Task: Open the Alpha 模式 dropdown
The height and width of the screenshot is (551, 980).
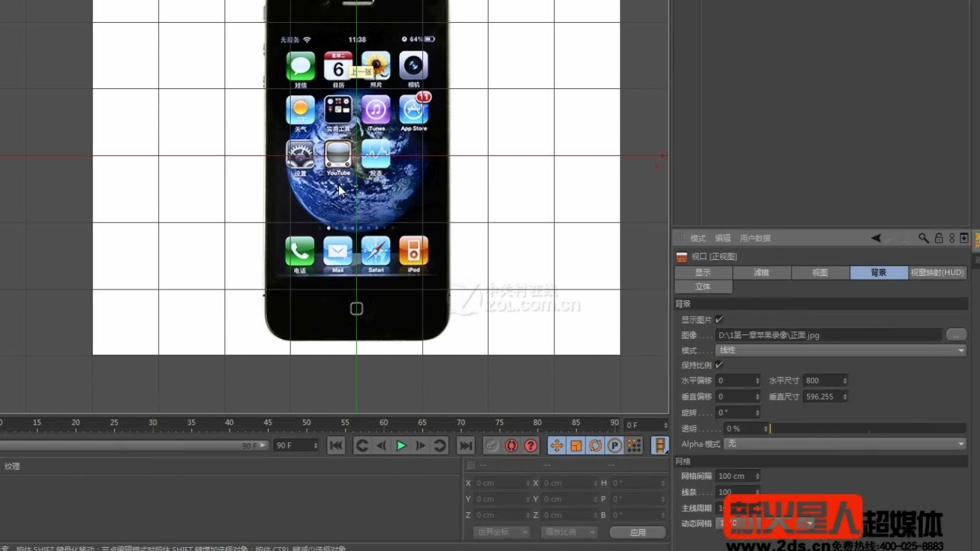Action: pos(846,444)
